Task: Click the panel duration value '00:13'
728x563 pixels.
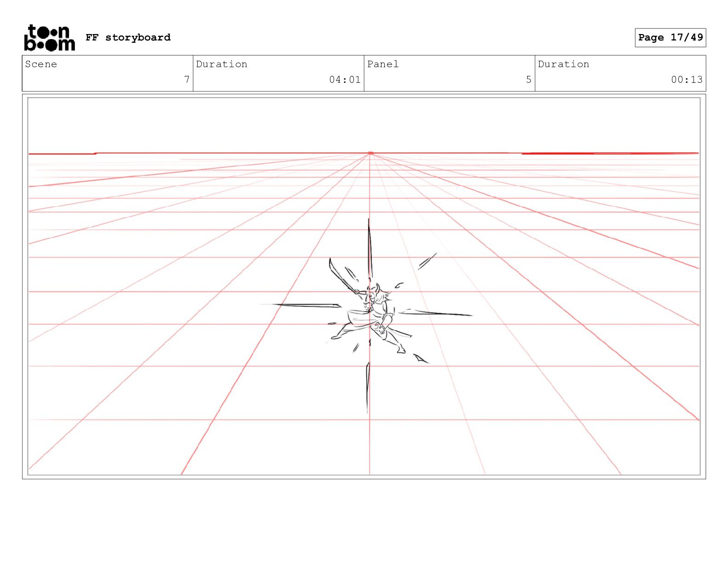Action: coord(687,79)
